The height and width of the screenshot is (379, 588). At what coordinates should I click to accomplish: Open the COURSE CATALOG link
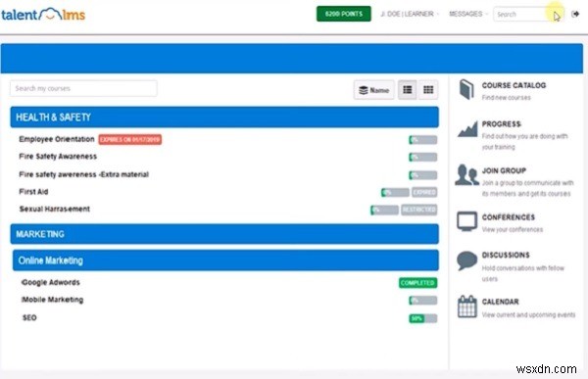pyautogui.click(x=514, y=85)
